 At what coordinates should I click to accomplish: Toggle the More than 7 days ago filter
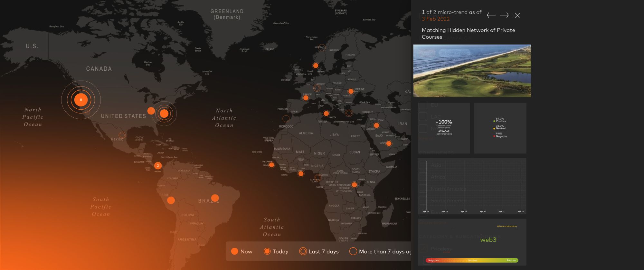click(x=380, y=251)
